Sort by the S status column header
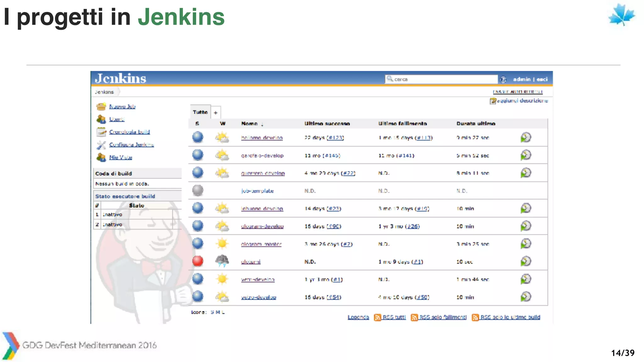 point(197,124)
